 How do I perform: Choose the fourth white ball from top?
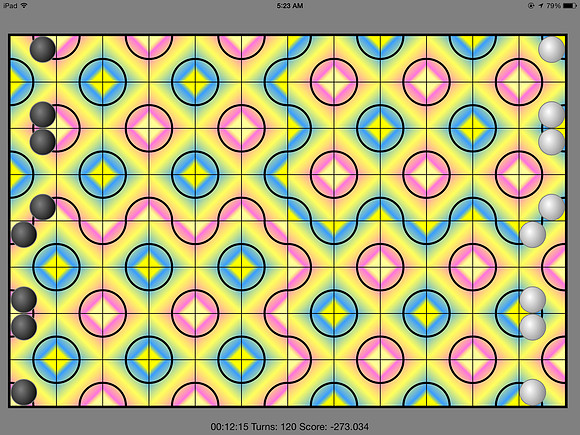(552, 207)
